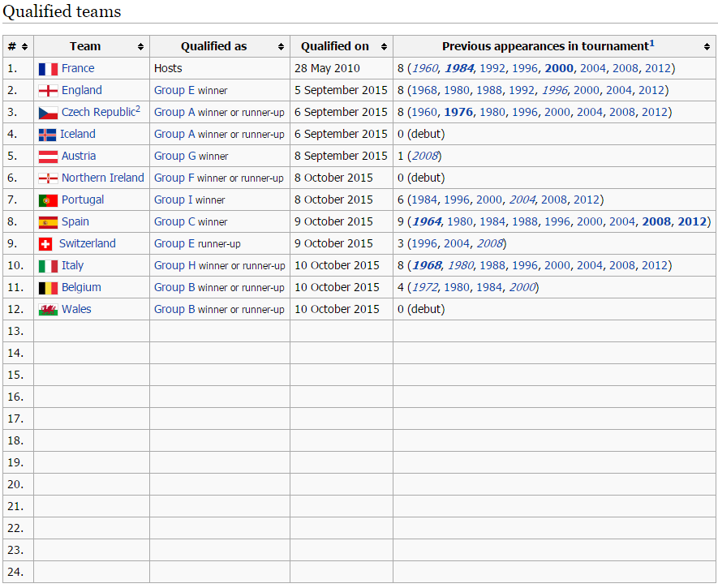718x588 pixels.
Task: Open Group E link in Switzerland row
Action: 174,244
